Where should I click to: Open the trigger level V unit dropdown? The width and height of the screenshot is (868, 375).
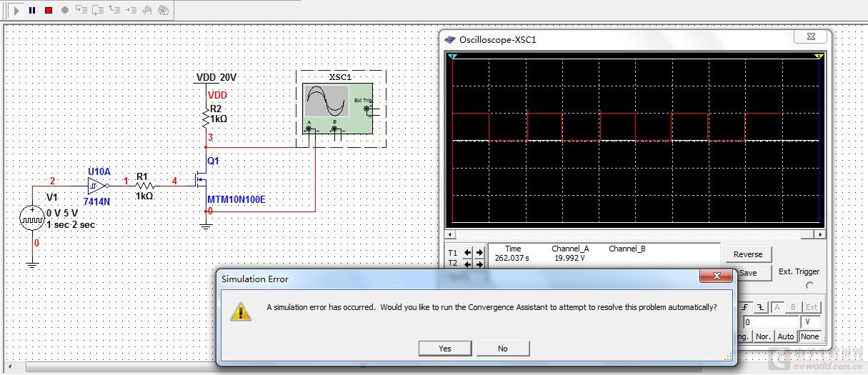point(811,322)
